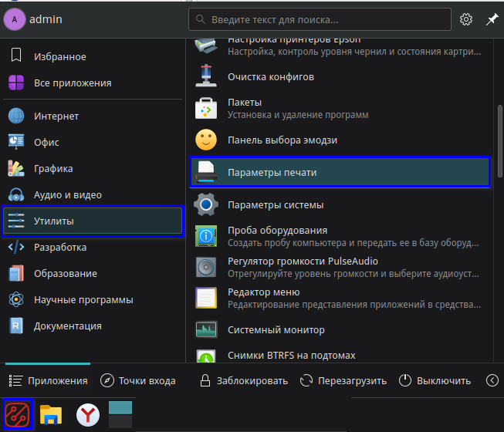The image size is (504, 432).
Task: Open menu settings via the sliders icon
Action: 466,19
